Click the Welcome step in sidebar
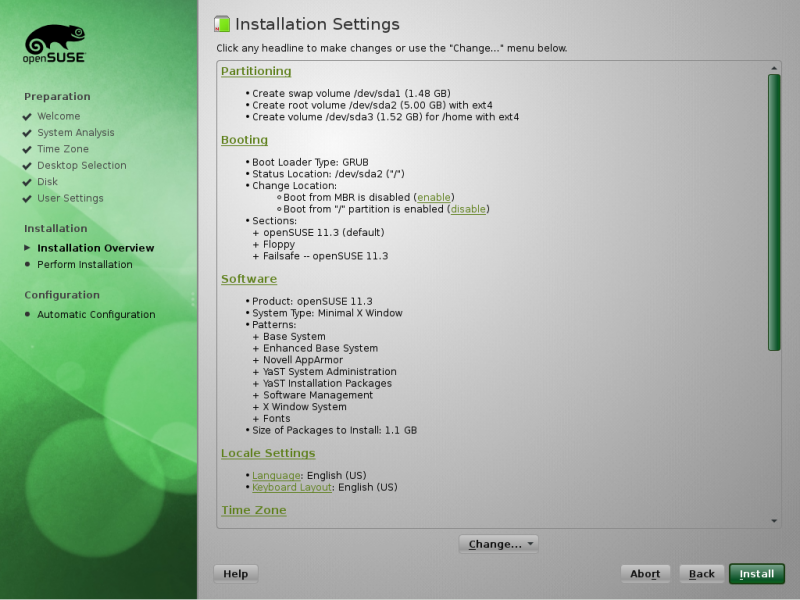 [x=58, y=116]
